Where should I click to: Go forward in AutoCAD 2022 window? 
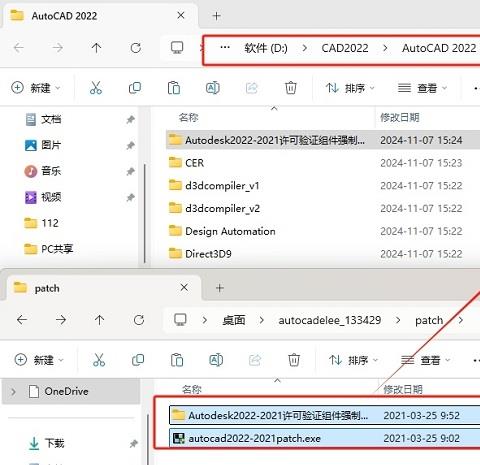click(58, 48)
